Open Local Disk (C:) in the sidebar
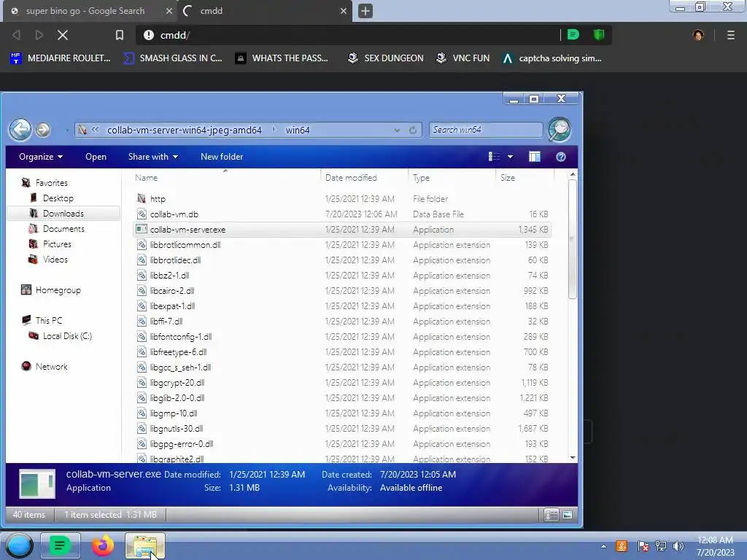 (x=66, y=336)
